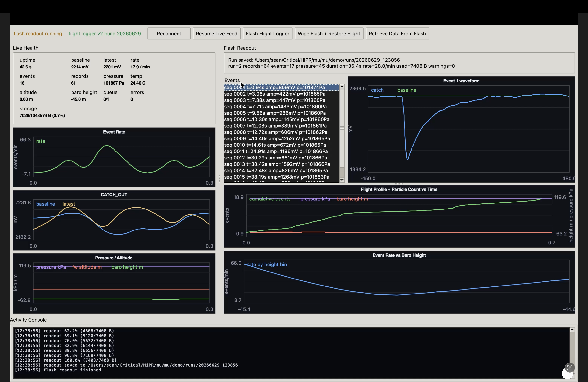Click console line 'readout 62.2% (4608/7408 B)'
This screenshot has width=588, height=382.
click(x=64, y=331)
